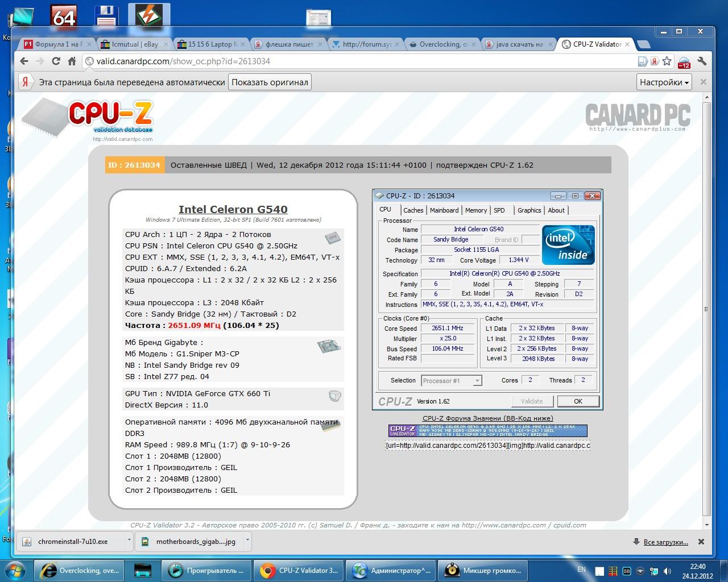Switch to the Overclocking browser tab

pyautogui.click(x=441, y=44)
